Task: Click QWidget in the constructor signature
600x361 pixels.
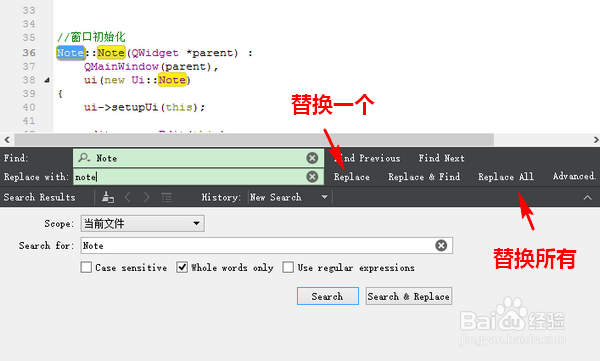Action: pyautogui.click(x=155, y=53)
